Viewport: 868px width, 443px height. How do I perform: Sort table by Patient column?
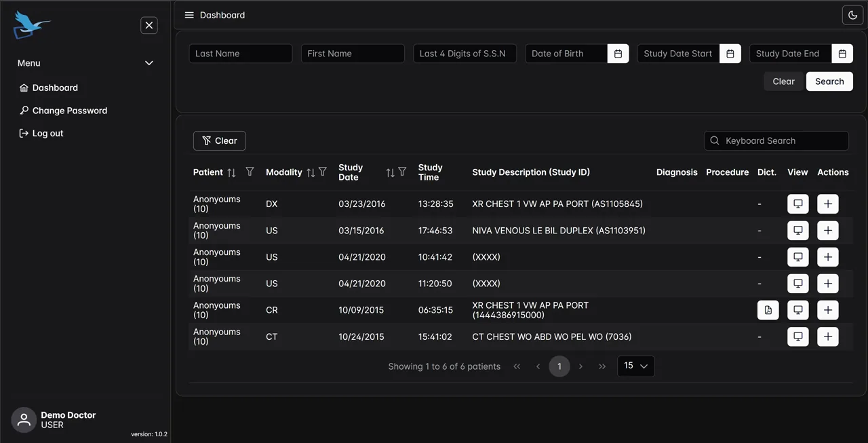tap(231, 172)
